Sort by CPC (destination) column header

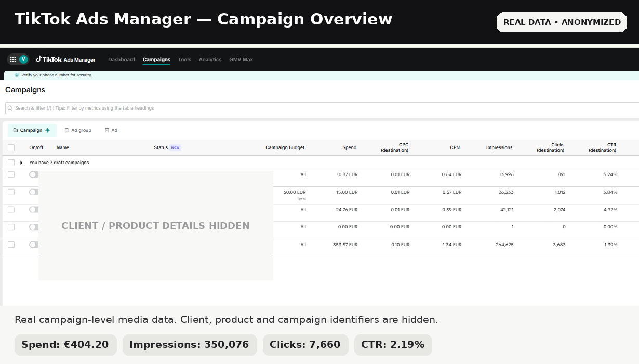(x=395, y=147)
